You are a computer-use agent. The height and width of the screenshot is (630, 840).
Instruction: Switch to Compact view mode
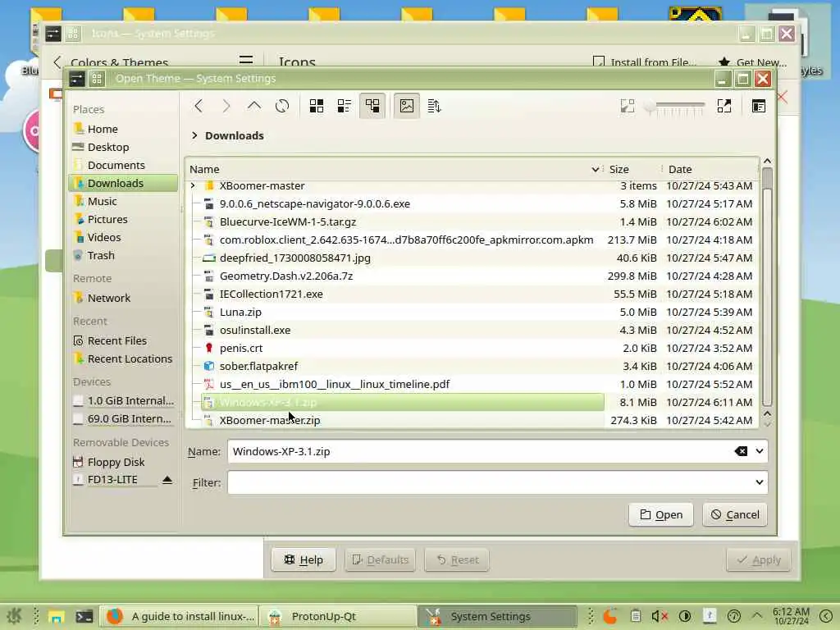coord(345,106)
